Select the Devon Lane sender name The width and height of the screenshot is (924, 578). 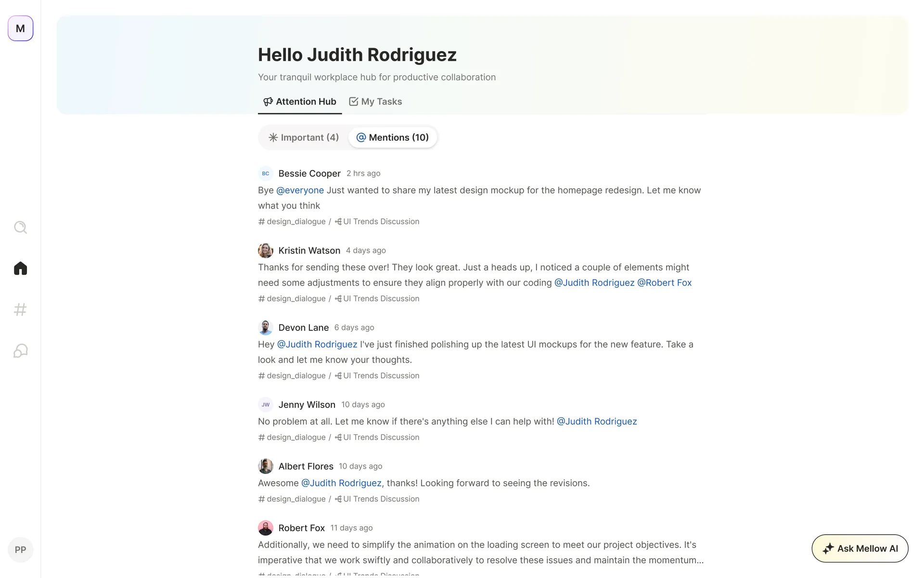tap(304, 328)
